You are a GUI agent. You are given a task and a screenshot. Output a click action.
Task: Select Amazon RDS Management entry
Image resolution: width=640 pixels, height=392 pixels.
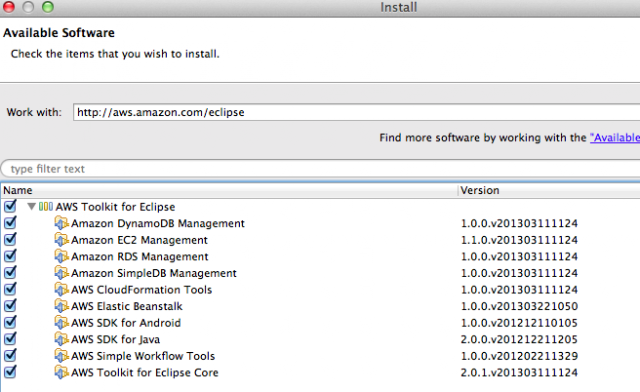pyautogui.click(x=140, y=256)
